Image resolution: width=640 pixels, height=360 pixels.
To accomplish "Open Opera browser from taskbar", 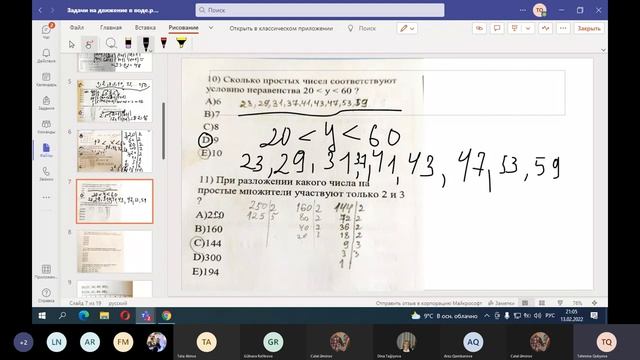I will [x=125, y=316].
